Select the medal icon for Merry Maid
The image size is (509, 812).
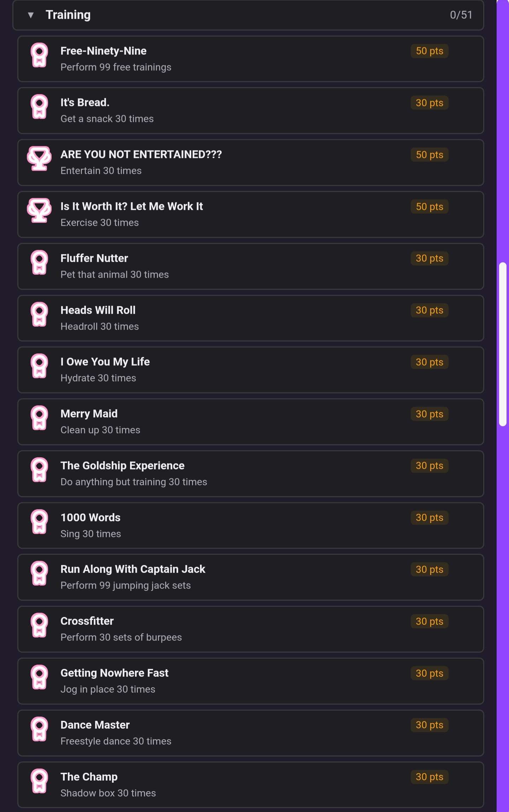point(40,419)
